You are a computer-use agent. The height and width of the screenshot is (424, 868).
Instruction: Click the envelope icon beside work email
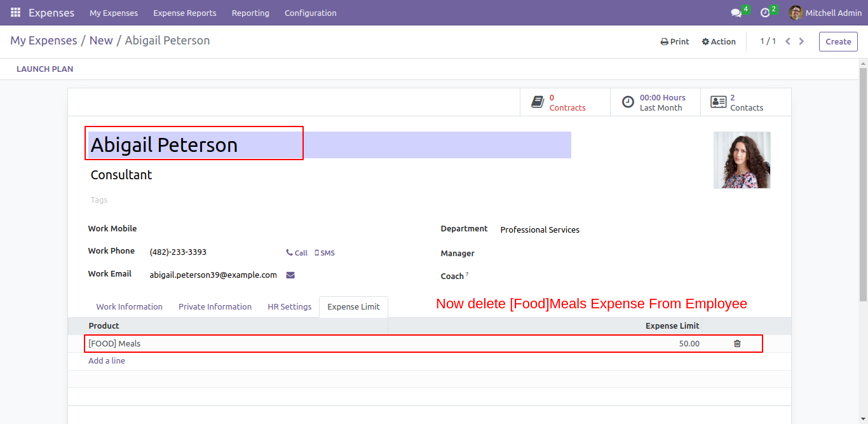(x=290, y=275)
